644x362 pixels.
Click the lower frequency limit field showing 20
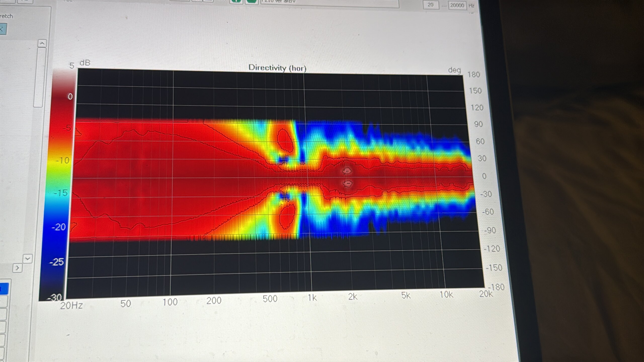[x=430, y=5]
